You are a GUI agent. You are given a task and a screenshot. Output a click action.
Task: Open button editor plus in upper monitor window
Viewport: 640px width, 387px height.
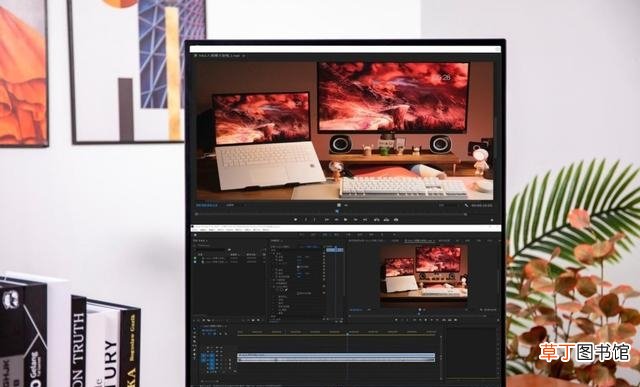pos(492,220)
